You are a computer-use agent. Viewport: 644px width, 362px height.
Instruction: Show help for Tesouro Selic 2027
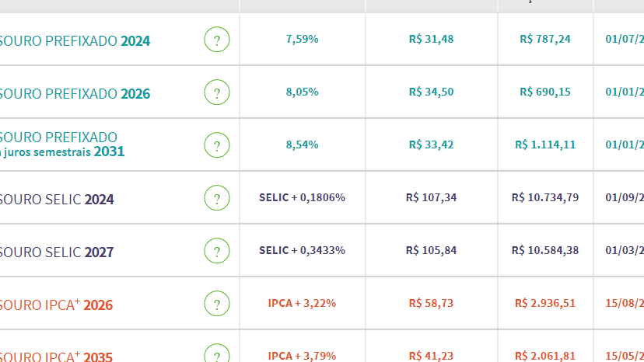coord(217,251)
